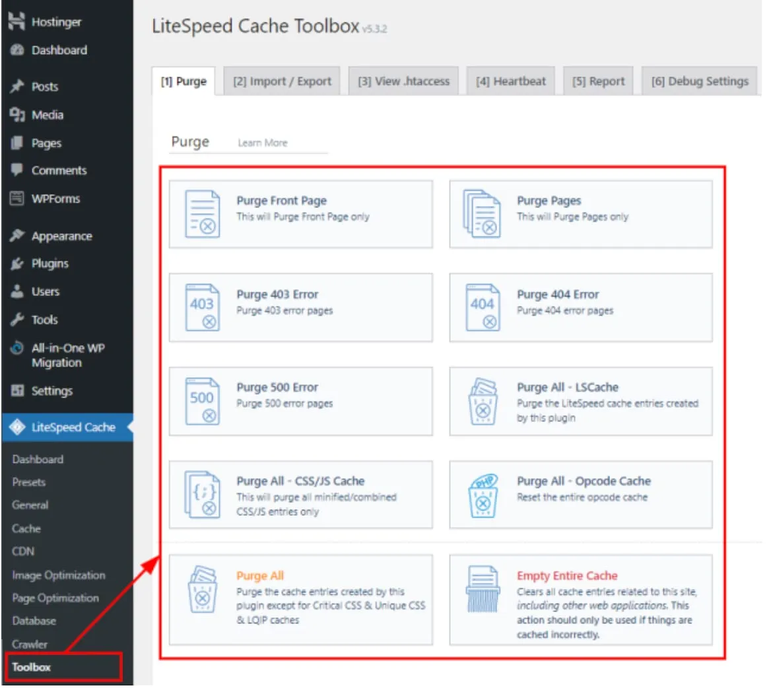
Task: Click the 403 error page icon
Action: [x=202, y=308]
